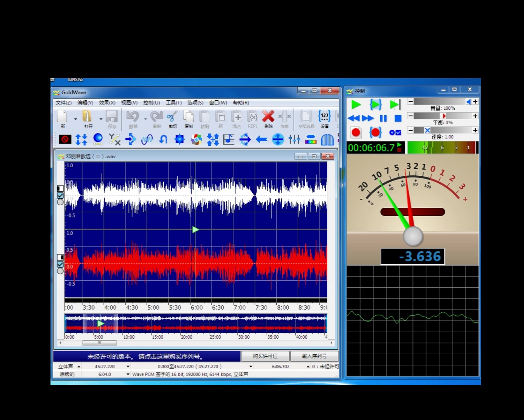
Task: Open the dropdown arrow next to 6:04.0
Action: click(x=128, y=374)
